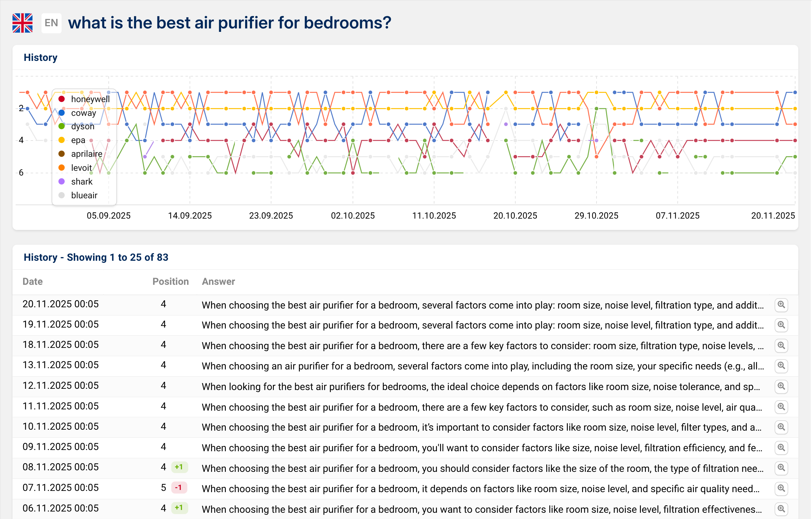Click the last coway data point on chart
Screen dimensions: 812x519
pyautogui.click(x=795, y=92)
